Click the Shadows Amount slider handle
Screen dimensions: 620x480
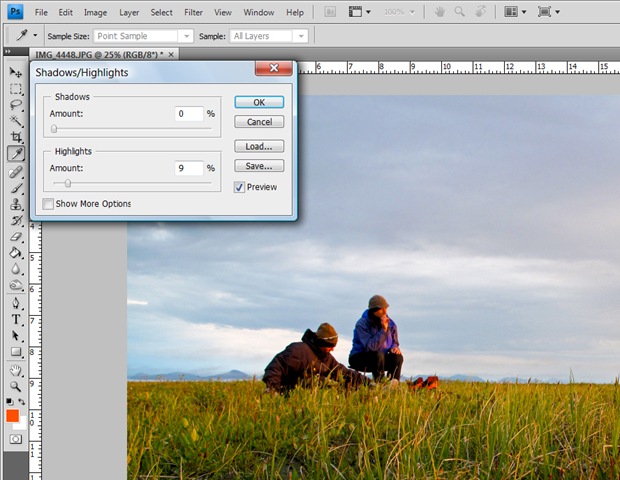[x=54, y=129]
